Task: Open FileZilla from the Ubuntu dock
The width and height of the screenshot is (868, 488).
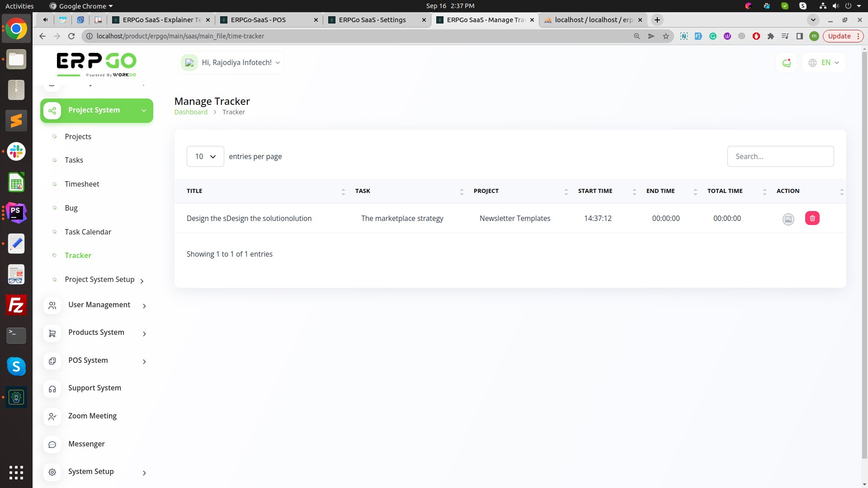Action: pyautogui.click(x=16, y=305)
